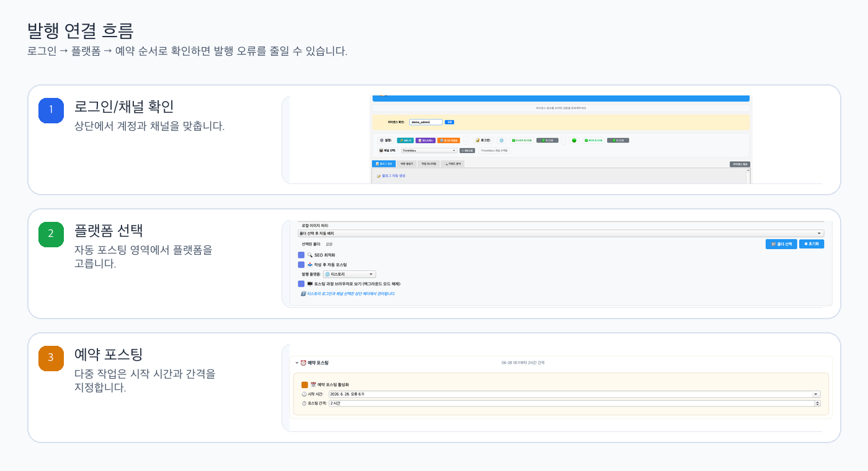Toggle the 예약 포스팅 활성화 checkbox
This screenshot has width=868, height=471.
(x=304, y=385)
